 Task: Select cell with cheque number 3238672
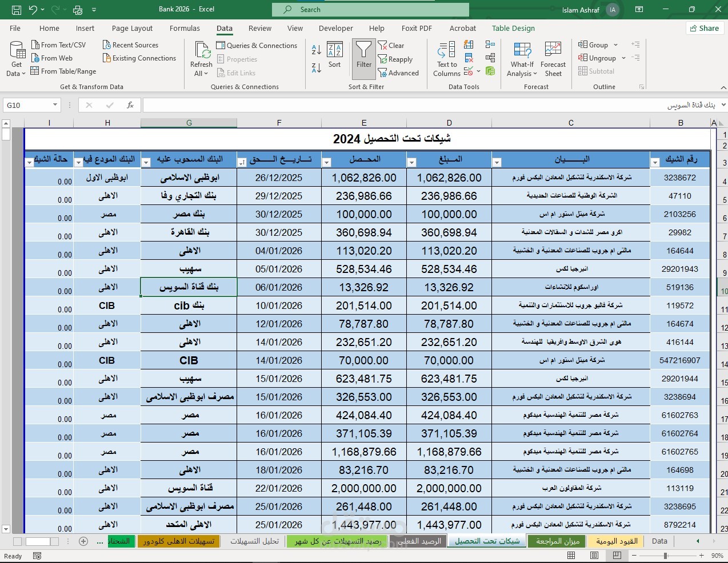click(x=680, y=178)
